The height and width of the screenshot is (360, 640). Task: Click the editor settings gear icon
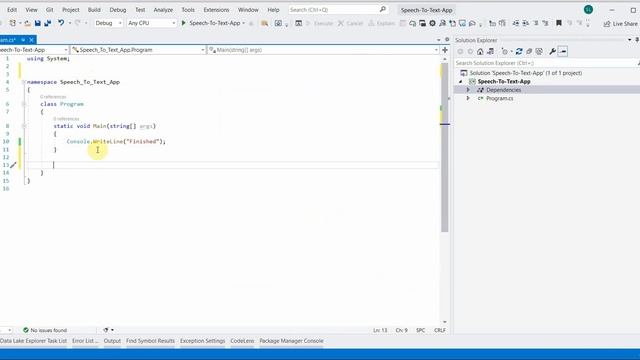pos(447,40)
